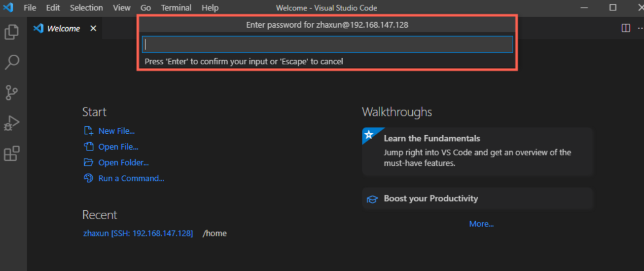Click the VS Code logo in title bar
The image size is (644, 271).
click(x=8, y=7)
